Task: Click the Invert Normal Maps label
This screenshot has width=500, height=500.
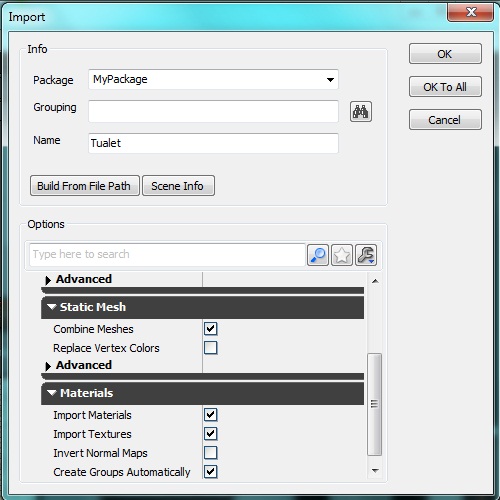Action: (100, 453)
